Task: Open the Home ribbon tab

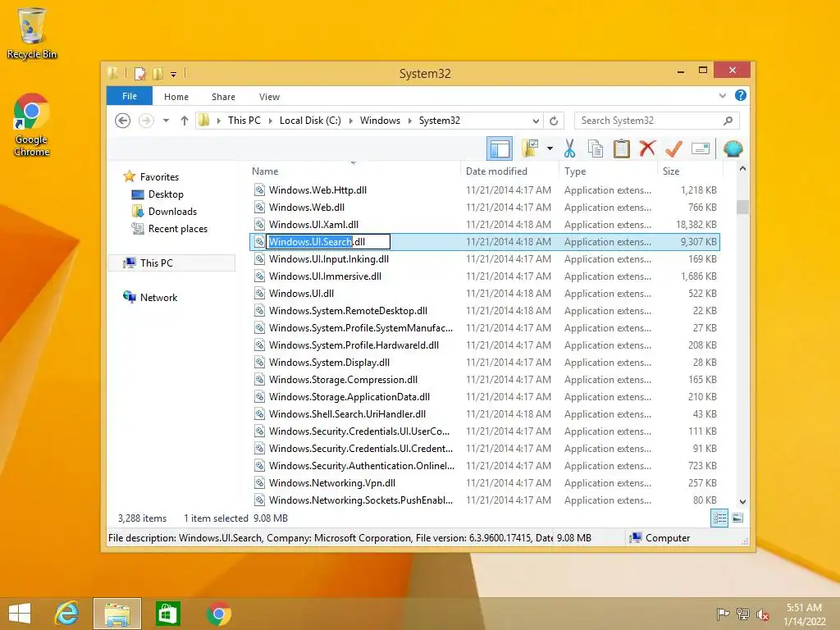Action: 176,97
